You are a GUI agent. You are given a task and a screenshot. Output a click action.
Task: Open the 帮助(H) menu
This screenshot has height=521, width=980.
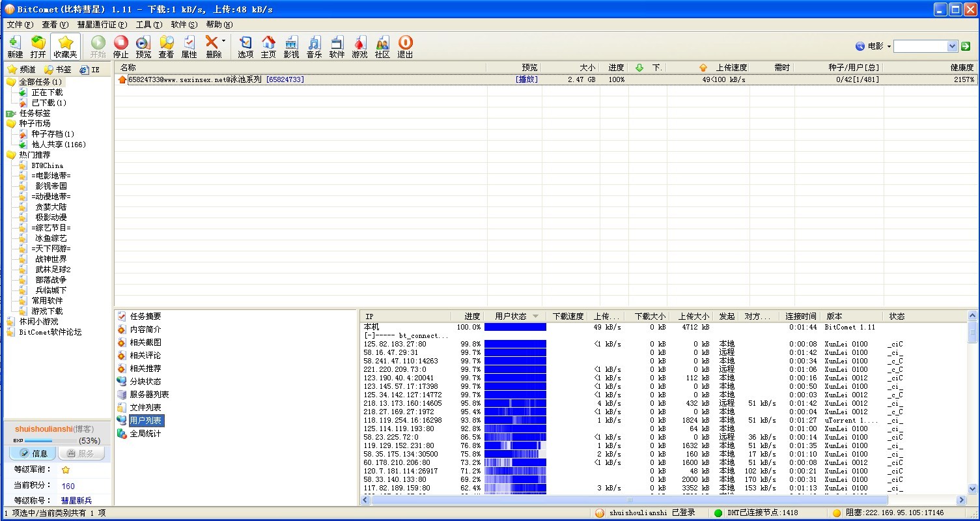click(219, 25)
